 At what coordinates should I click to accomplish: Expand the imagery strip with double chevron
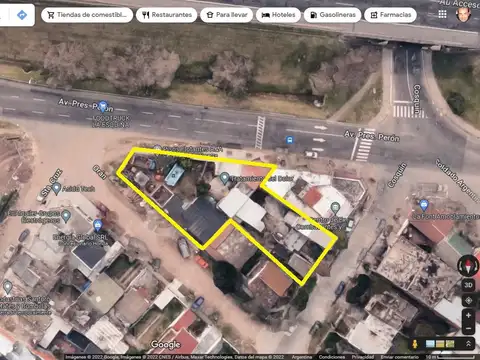click(468, 344)
